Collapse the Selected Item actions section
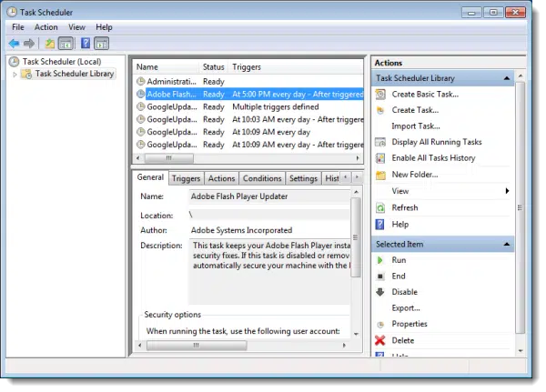The width and height of the screenshot is (546, 392). (507, 245)
